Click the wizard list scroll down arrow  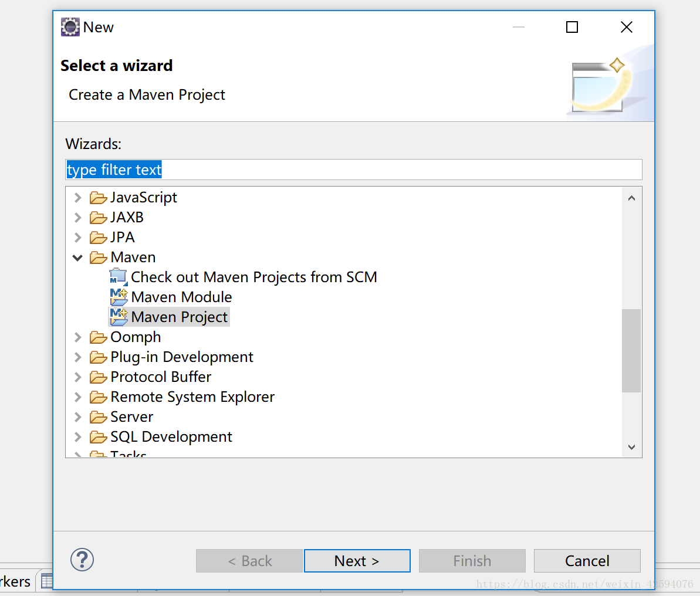coord(631,447)
